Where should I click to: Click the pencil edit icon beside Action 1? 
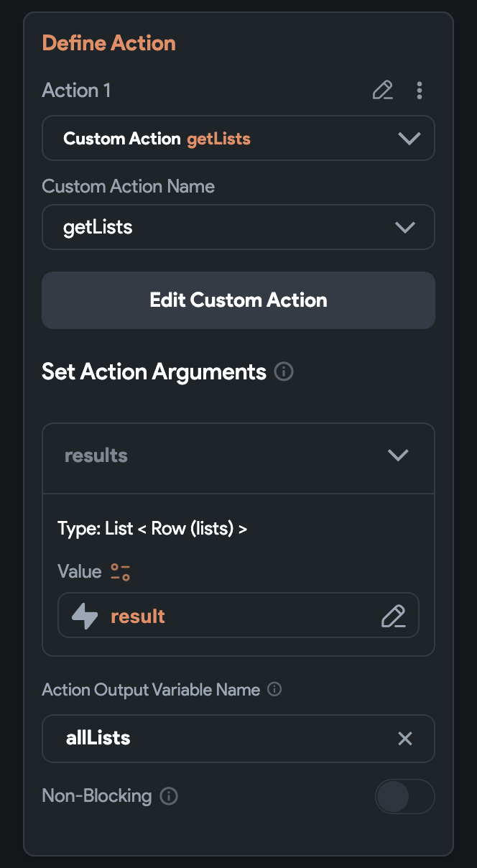383,91
